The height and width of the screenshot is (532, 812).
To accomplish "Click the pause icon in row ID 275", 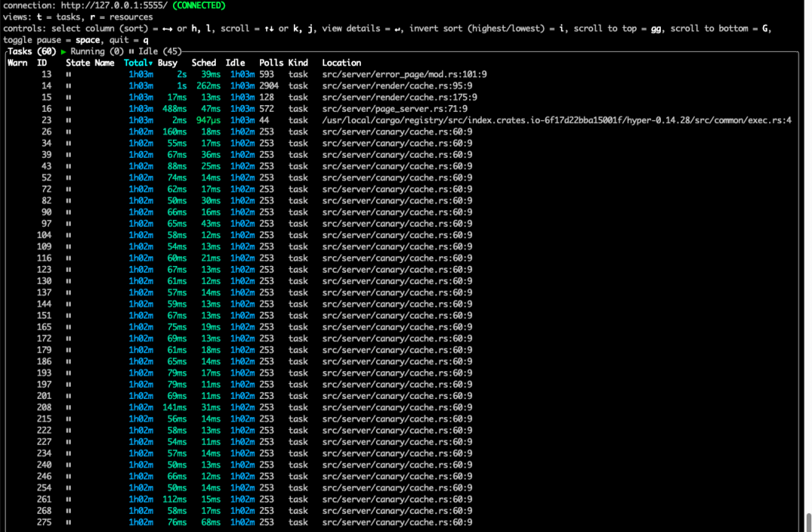I will pos(68,523).
